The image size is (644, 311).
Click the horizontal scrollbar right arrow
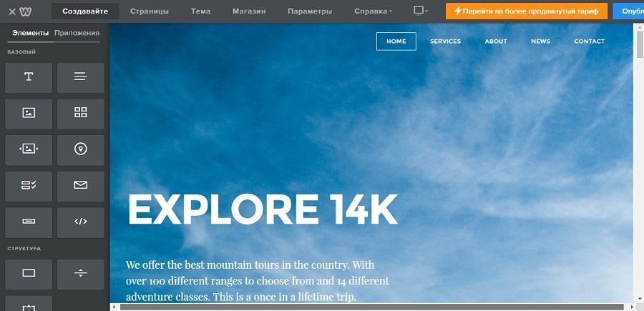(632, 307)
